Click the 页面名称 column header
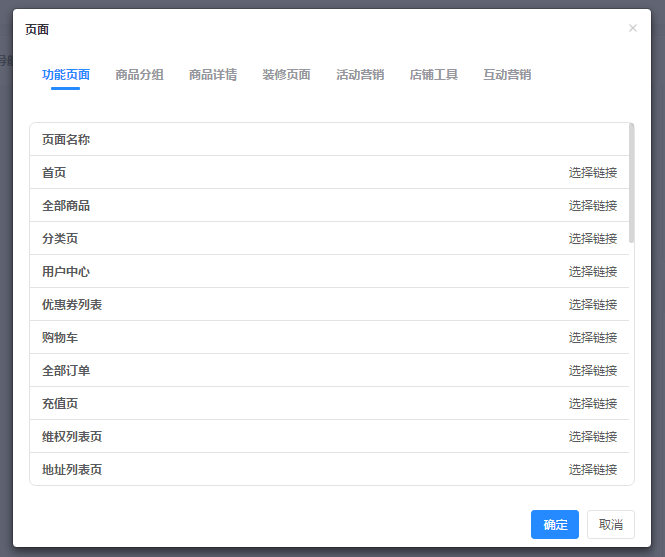Viewport: 665px width, 557px height. coord(66,140)
